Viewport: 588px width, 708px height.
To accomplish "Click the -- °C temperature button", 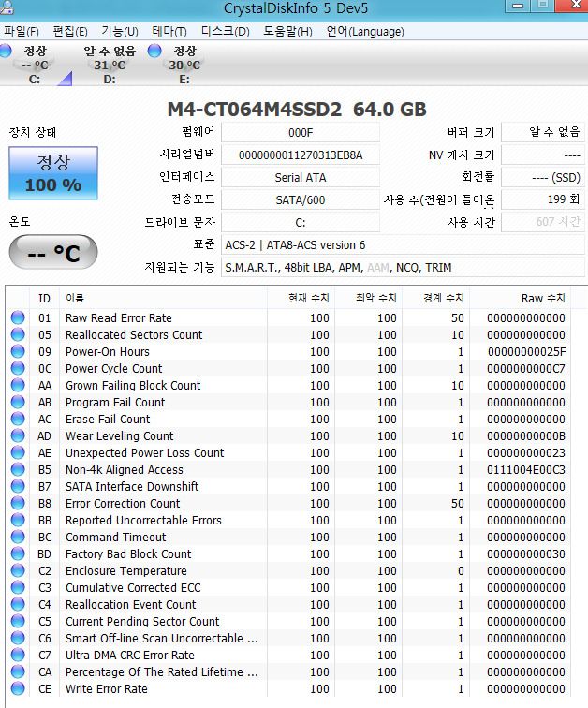I will 53,252.
